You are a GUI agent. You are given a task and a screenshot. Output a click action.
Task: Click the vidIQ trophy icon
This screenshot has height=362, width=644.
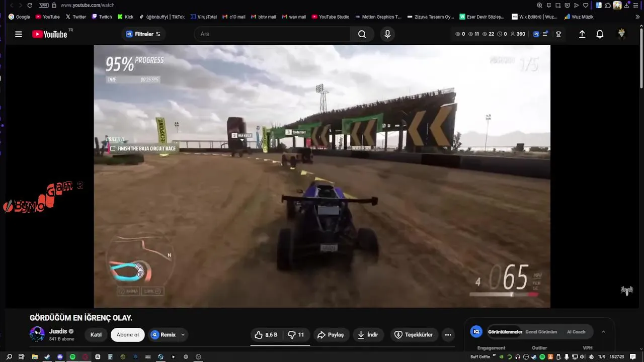click(x=558, y=34)
